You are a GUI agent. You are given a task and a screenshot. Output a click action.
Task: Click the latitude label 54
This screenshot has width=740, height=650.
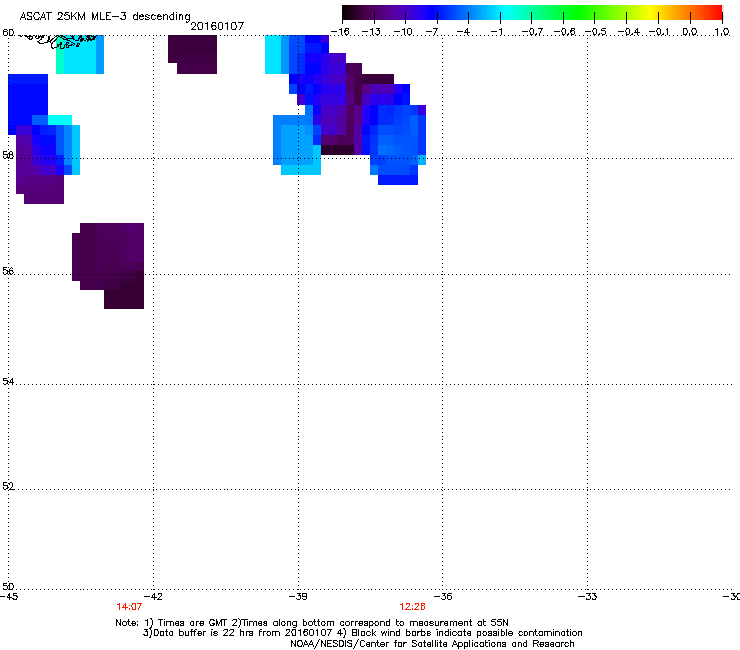click(x=8, y=381)
